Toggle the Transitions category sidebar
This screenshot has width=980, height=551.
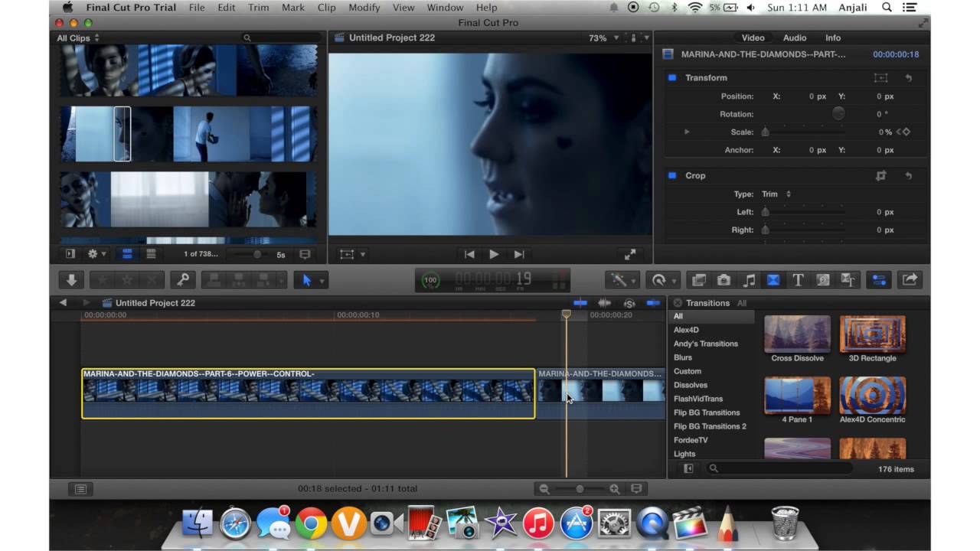[688, 468]
